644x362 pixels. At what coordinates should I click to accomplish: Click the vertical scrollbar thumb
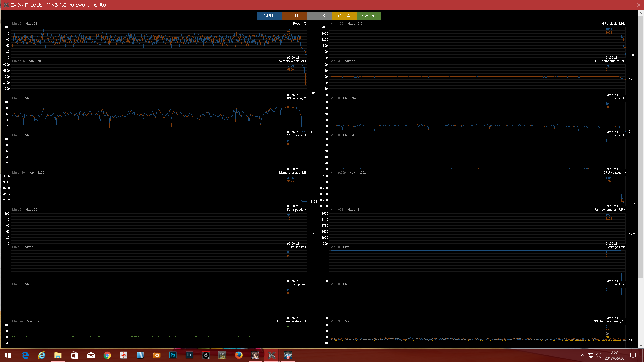pyautogui.click(x=641, y=146)
